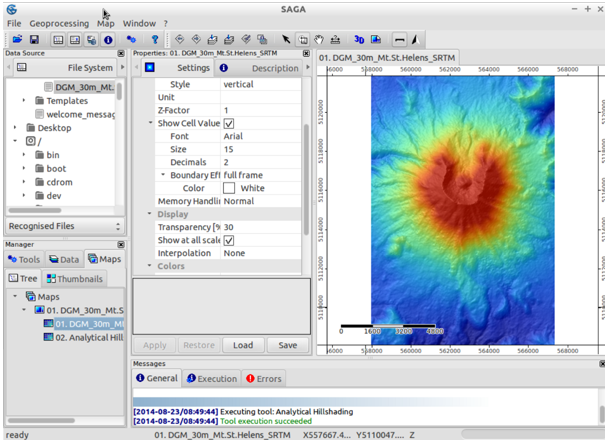Click the Open file folder icon

coord(17,39)
